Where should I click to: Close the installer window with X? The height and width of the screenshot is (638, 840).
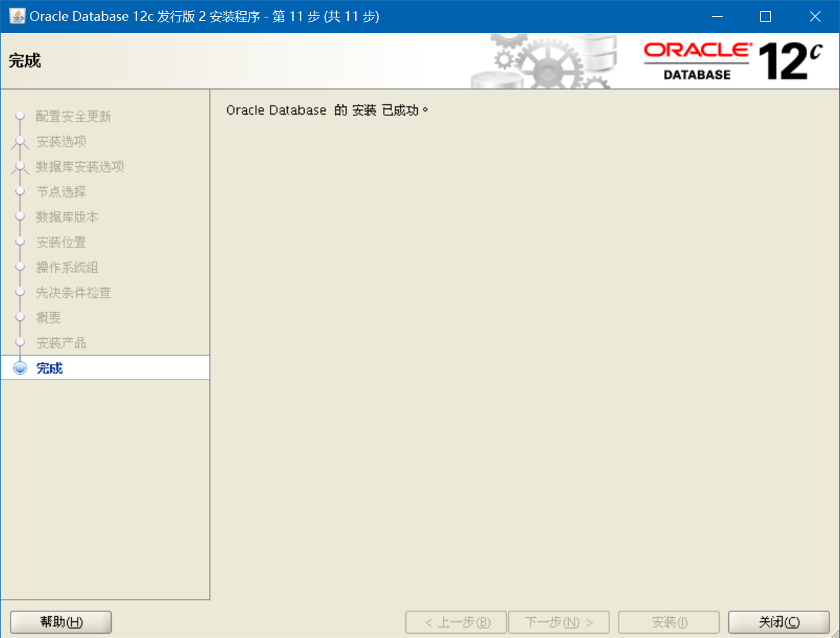[x=815, y=16]
